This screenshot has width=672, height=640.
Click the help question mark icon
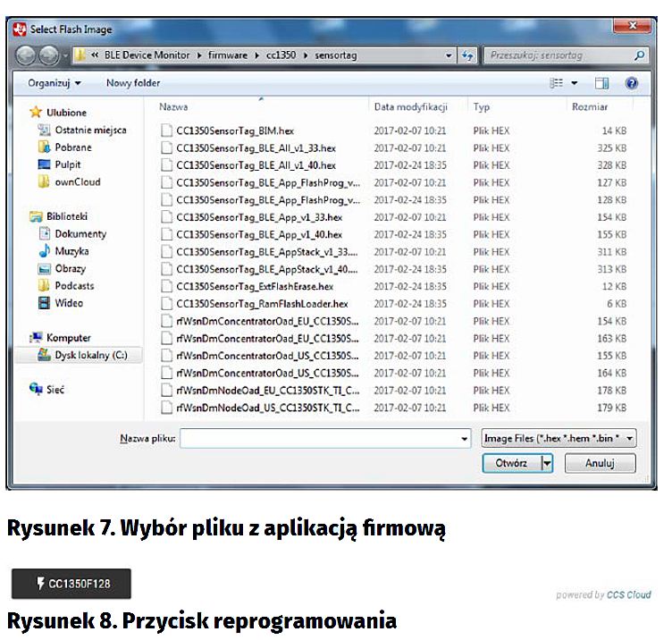tap(631, 83)
